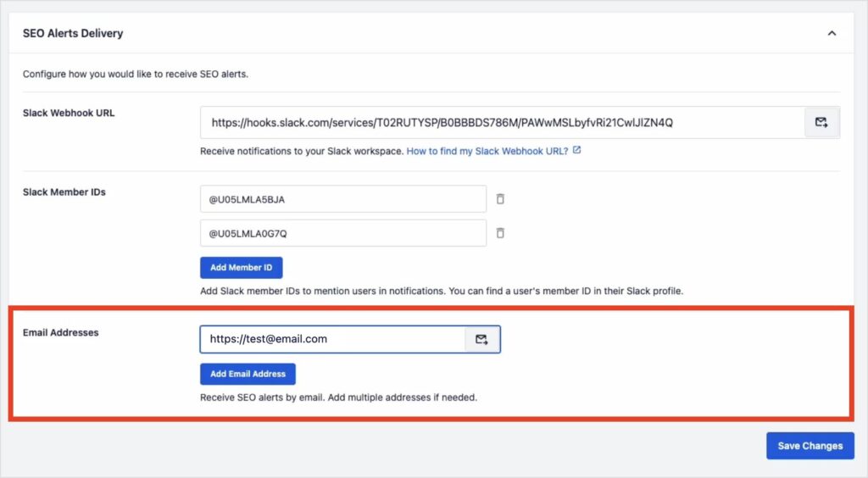Click the Slack Webhook URL input field
This screenshot has width=868, height=478.
(x=503, y=122)
